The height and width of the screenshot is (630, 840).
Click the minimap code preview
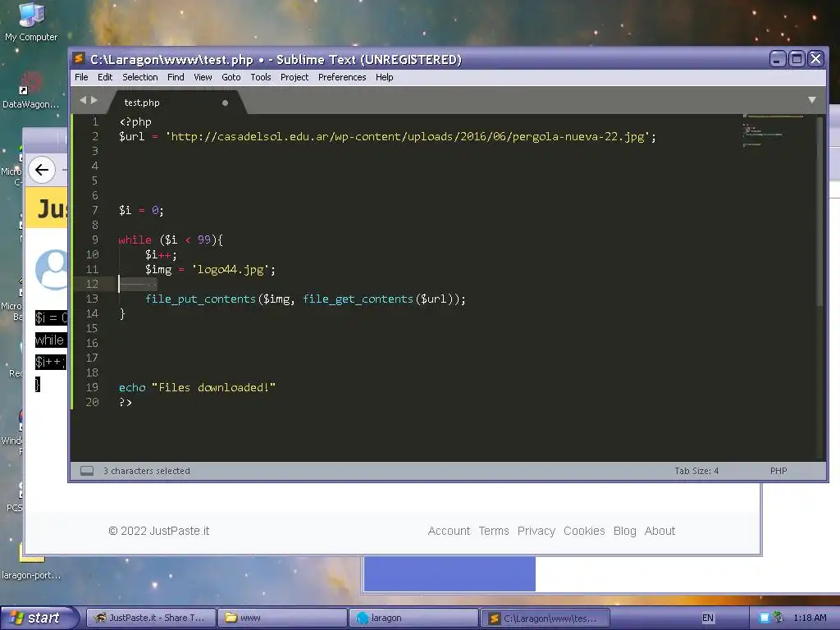(773, 130)
